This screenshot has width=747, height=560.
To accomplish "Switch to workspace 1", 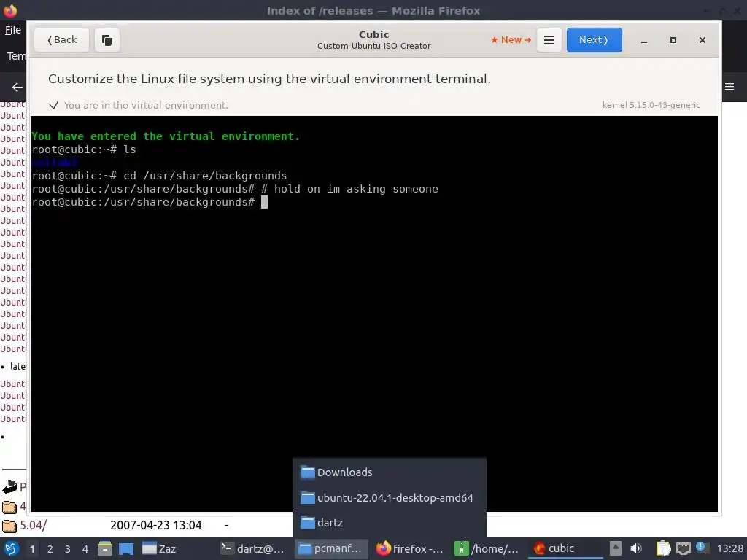I will point(32,549).
